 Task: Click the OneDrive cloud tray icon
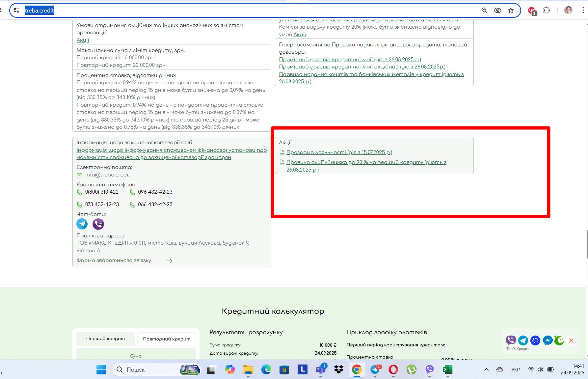point(500,369)
